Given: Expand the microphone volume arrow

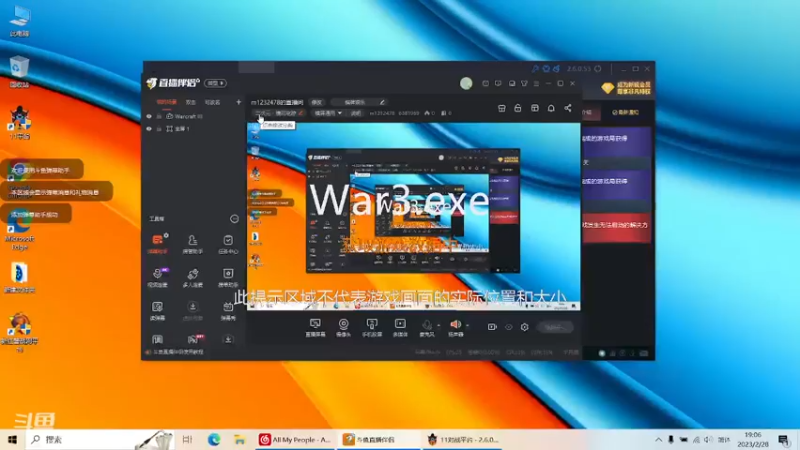Looking at the screenshot, I should [x=439, y=325].
